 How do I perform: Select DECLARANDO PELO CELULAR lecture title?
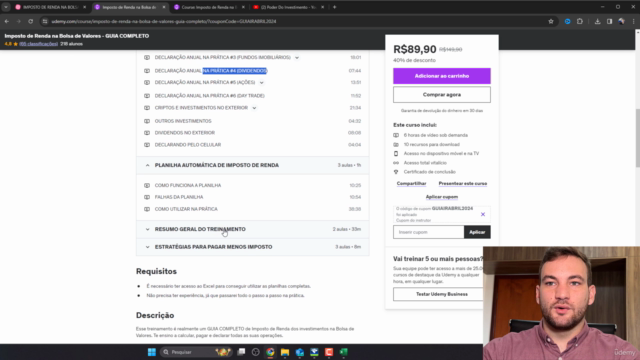188,145
